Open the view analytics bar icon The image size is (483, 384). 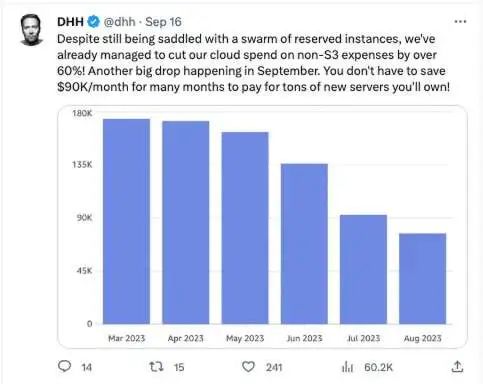point(347,367)
